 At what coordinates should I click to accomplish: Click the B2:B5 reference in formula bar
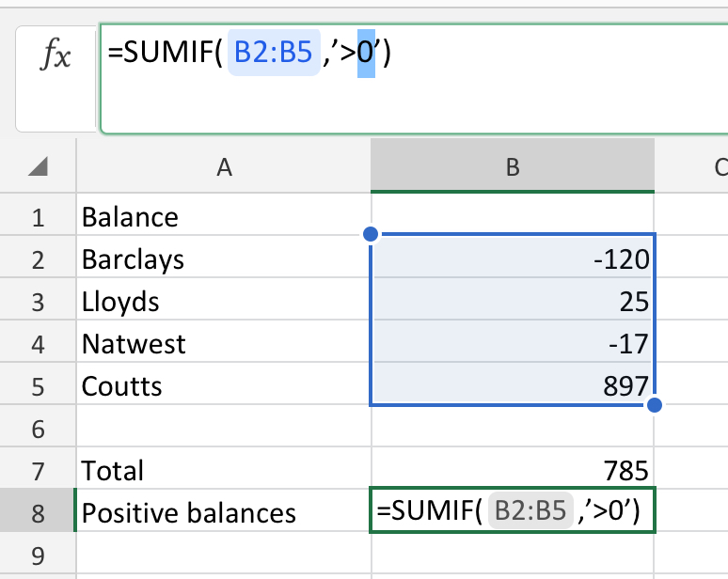(x=274, y=52)
